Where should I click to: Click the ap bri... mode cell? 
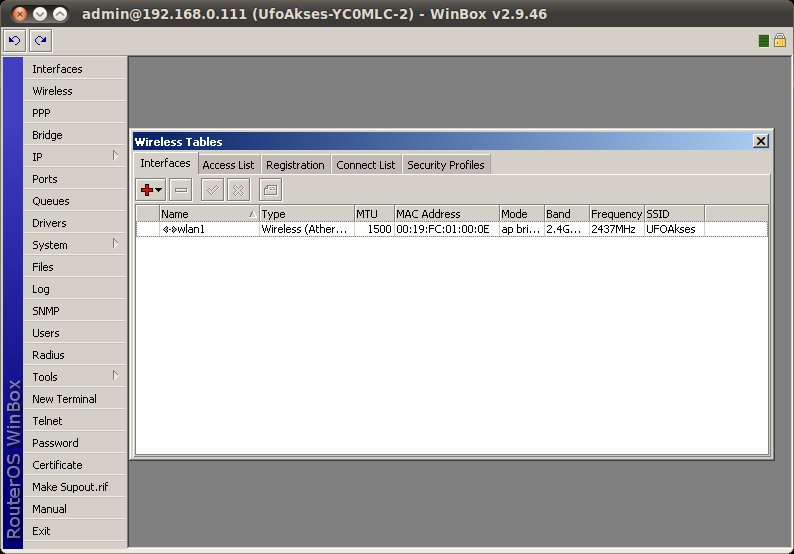click(521, 229)
